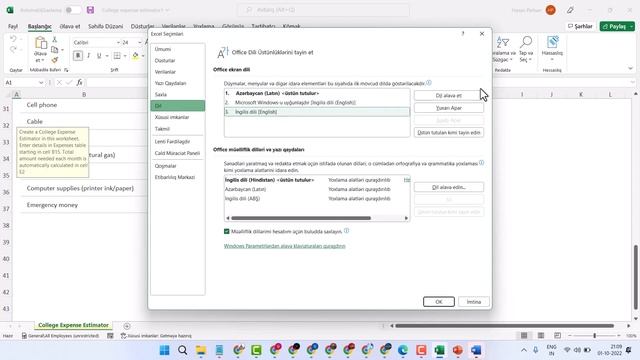Viewport: 640px width, 360px height.
Task: Click the Save icon in title bar
Action: (90, 10)
